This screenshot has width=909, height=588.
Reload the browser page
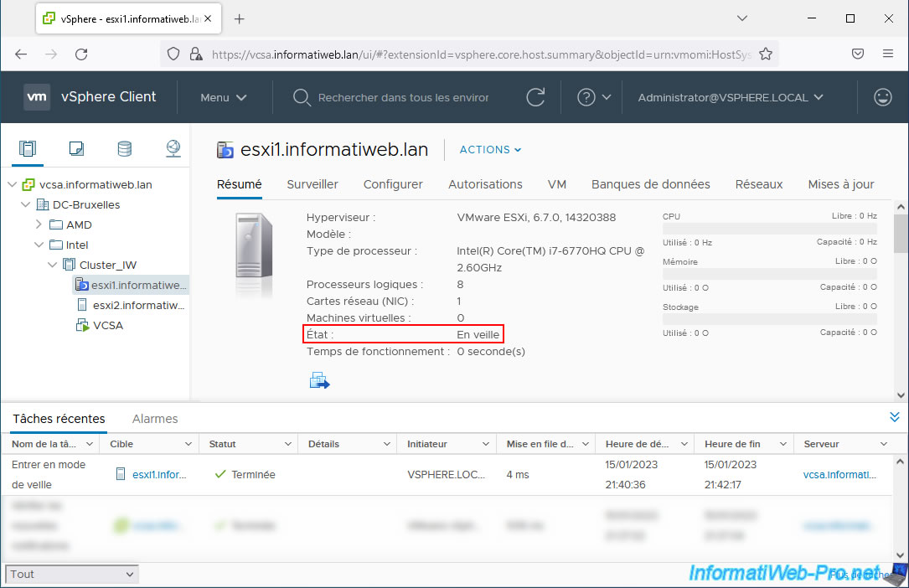click(x=81, y=54)
